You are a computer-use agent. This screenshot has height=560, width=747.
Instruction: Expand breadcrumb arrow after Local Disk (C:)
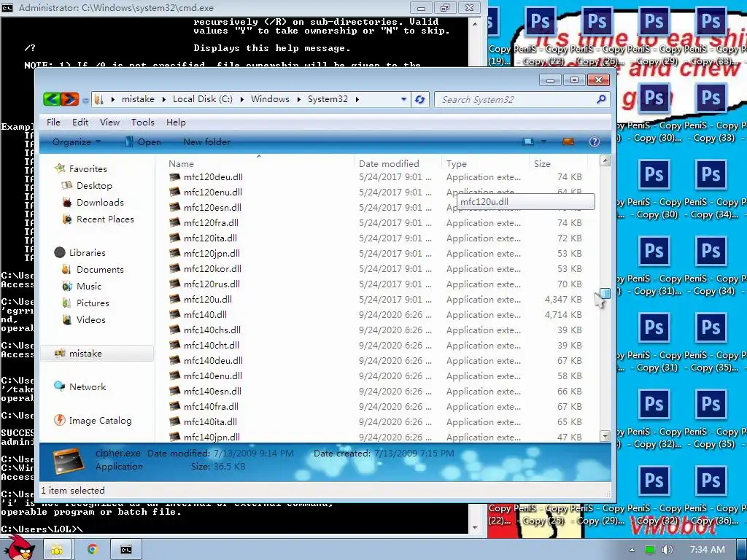pyautogui.click(x=241, y=99)
